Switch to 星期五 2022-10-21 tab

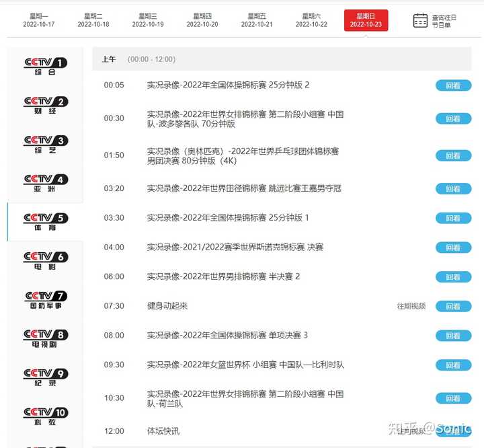pos(257,20)
